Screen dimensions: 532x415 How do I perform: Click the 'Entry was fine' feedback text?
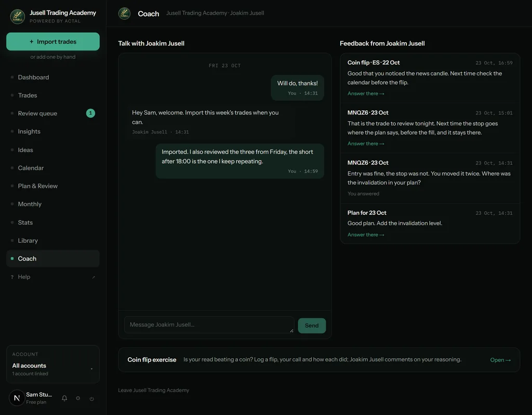click(x=429, y=178)
